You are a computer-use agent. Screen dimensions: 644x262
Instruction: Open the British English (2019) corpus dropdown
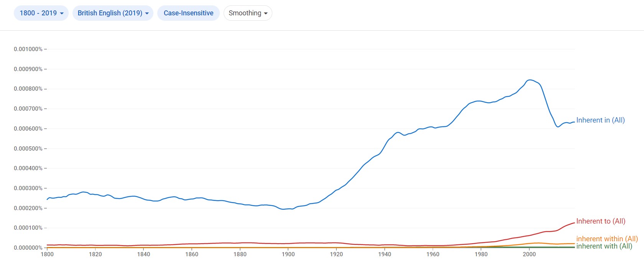point(113,13)
